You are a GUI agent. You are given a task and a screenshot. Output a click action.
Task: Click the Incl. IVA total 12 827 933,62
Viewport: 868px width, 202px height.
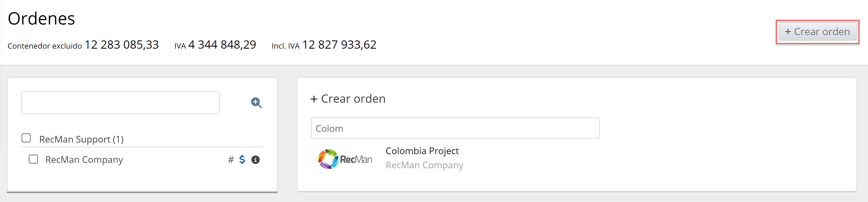(x=339, y=45)
